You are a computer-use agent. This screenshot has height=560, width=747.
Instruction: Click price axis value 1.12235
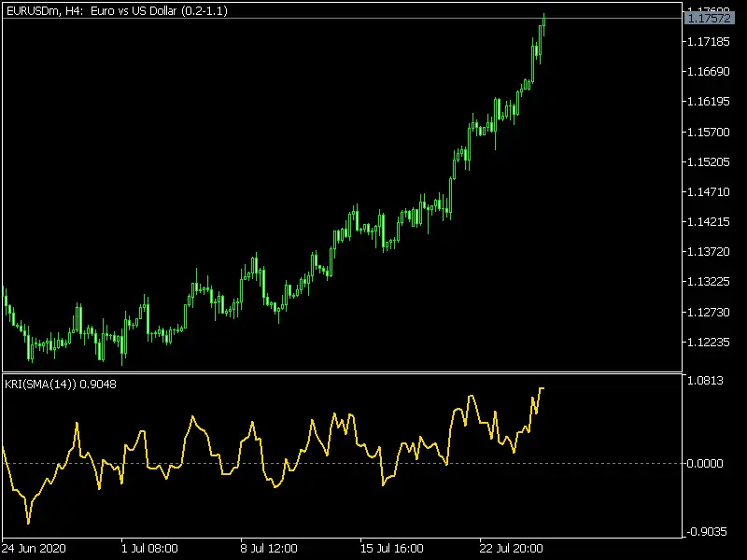point(709,343)
